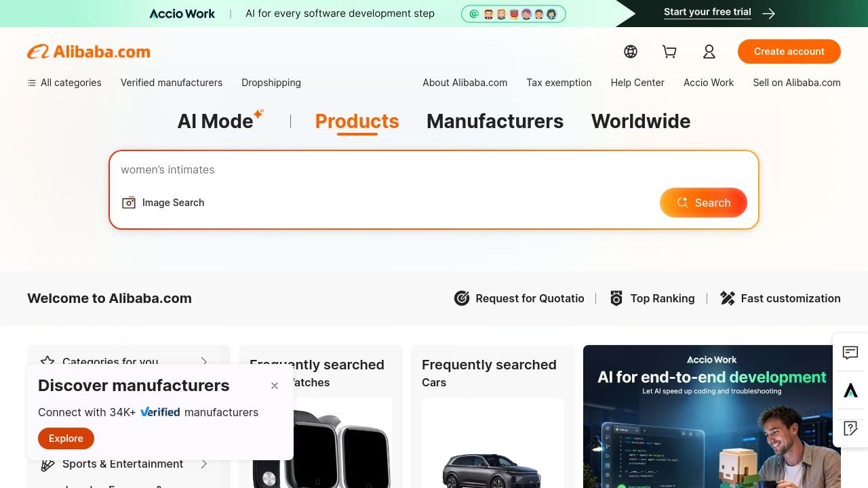This screenshot has width=868, height=488.
Task: Click the Top Ranking text link
Action: pos(663,298)
